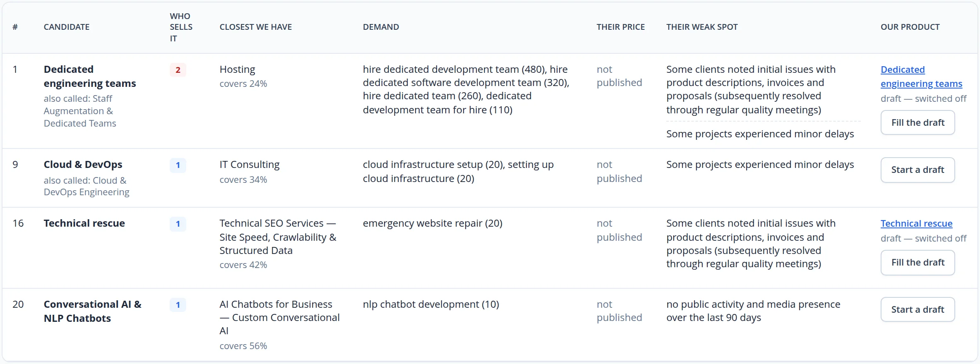Click Start a draft for Cloud & DevOps
Viewport: 980px width, 364px height.
[x=918, y=170]
